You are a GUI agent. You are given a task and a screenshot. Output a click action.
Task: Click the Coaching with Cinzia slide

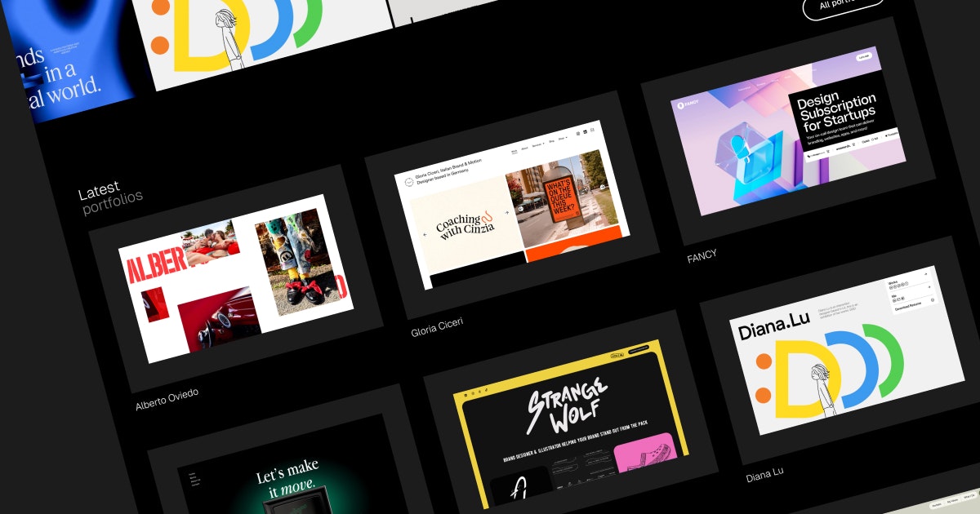tap(465, 224)
